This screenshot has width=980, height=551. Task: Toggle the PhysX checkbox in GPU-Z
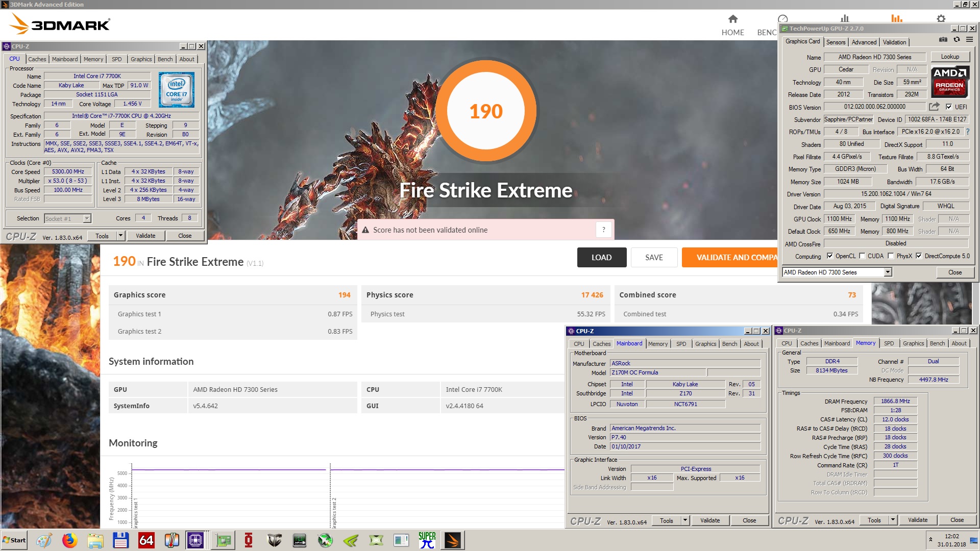tap(891, 256)
